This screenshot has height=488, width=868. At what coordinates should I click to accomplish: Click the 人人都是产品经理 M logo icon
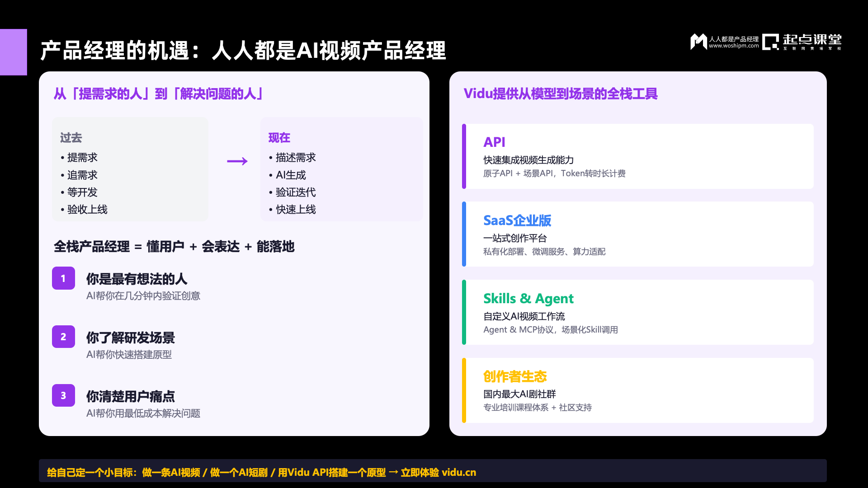pyautogui.click(x=698, y=42)
